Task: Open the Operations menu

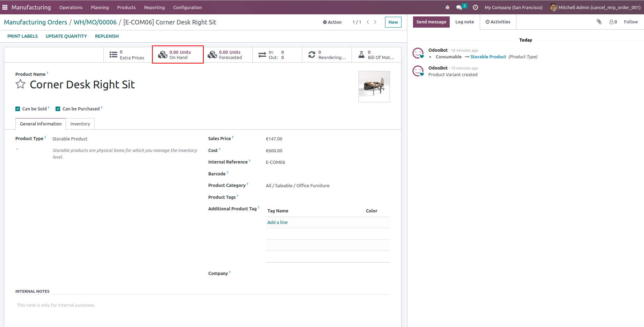Action: (x=71, y=7)
